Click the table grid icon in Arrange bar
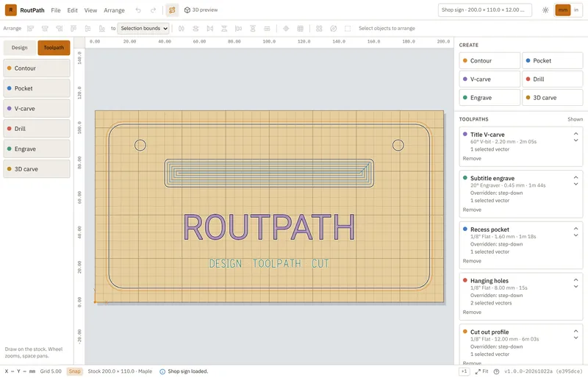The height and width of the screenshot is (378, 588). click(301, 29)
